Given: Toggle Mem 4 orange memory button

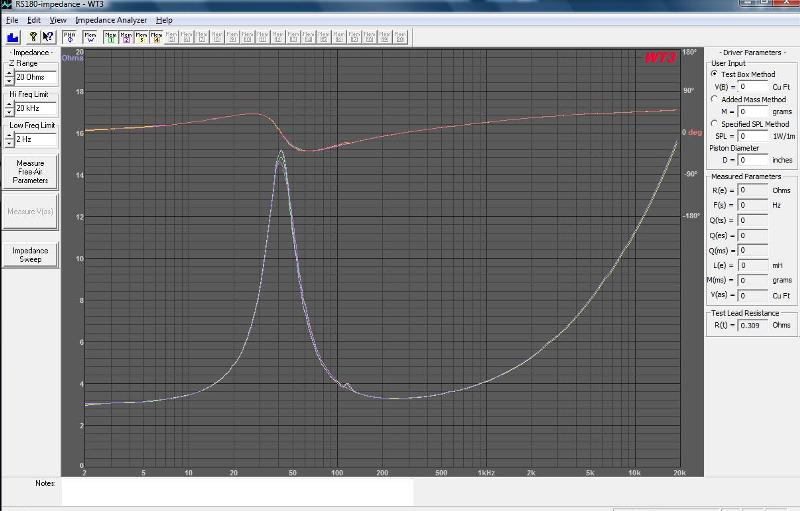Looking at the screenshot, I should click(157, 37).
